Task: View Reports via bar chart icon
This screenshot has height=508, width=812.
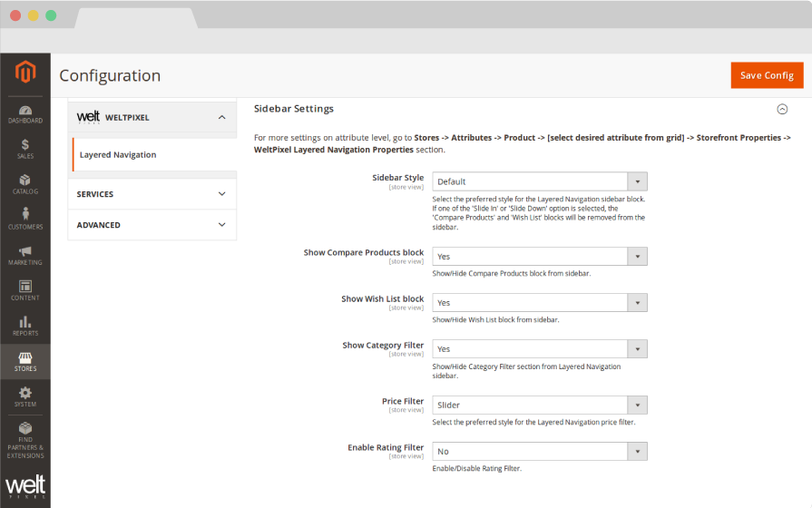Action: click(x=24, y=326)
